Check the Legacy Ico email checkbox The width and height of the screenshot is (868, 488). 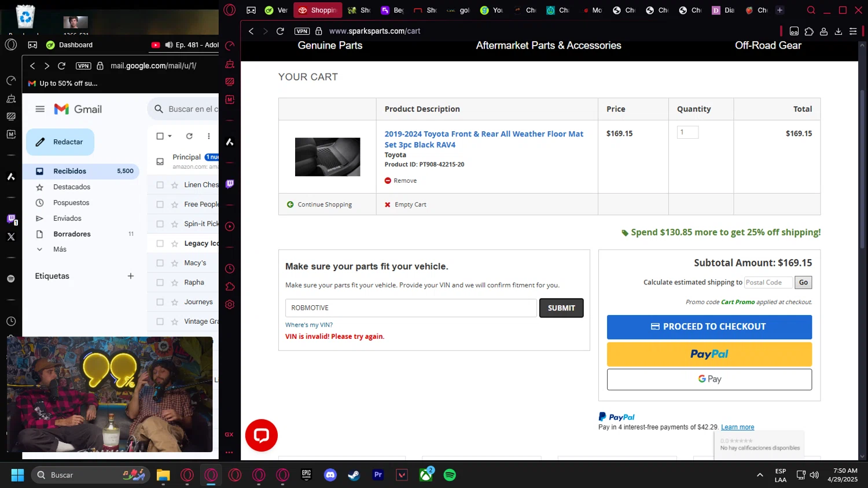point(160,243)
